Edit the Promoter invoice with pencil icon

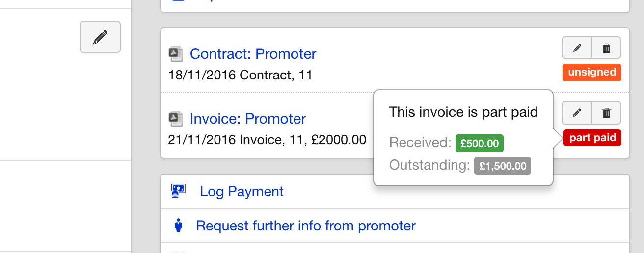(x=577, y=113)
